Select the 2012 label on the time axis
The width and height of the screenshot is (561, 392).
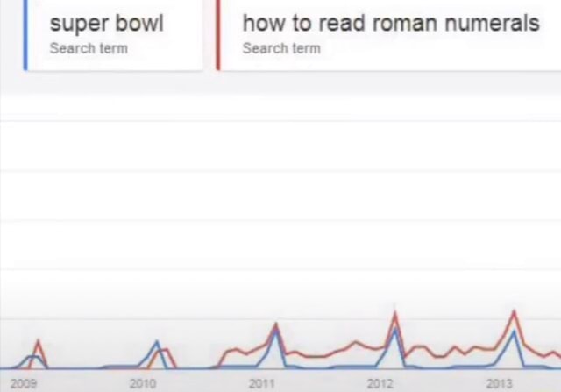380,383
